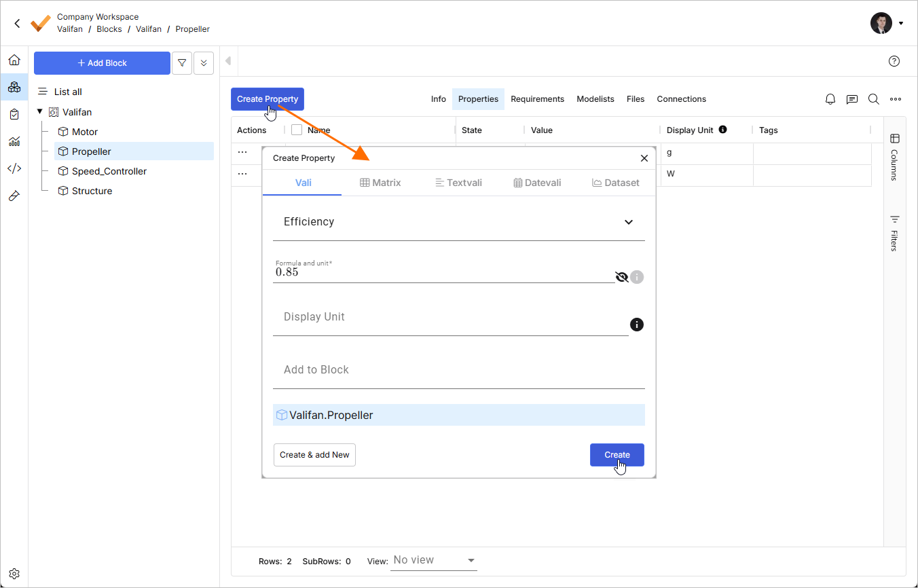918x588 pixels.
Task: Select Speed_Controller in the block tree
Action: click(109, 172)
